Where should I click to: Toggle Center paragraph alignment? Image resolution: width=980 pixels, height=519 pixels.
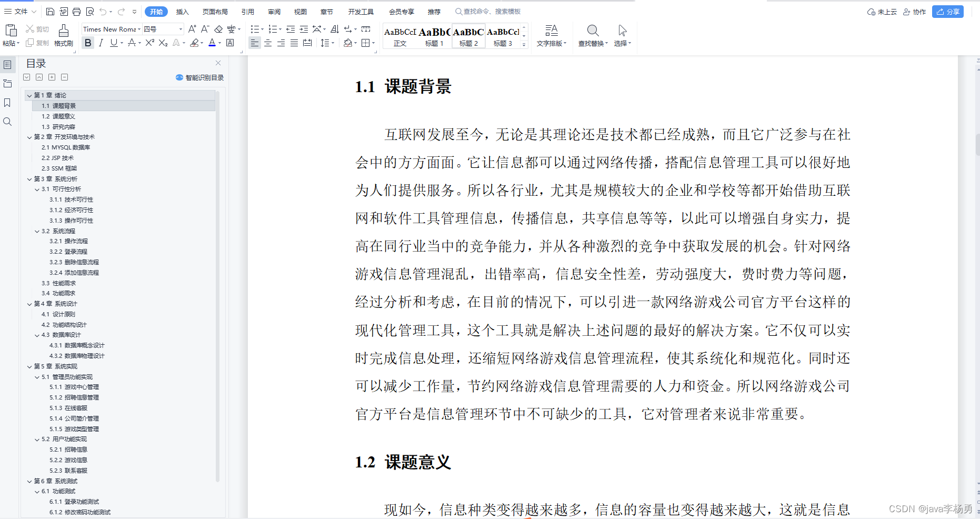pyautogui.click(x=268, y=43)
